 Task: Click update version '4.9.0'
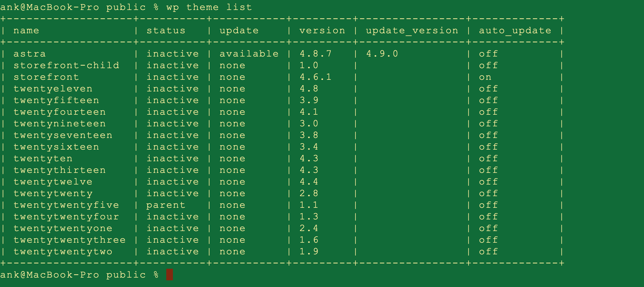tap(382, 54)
